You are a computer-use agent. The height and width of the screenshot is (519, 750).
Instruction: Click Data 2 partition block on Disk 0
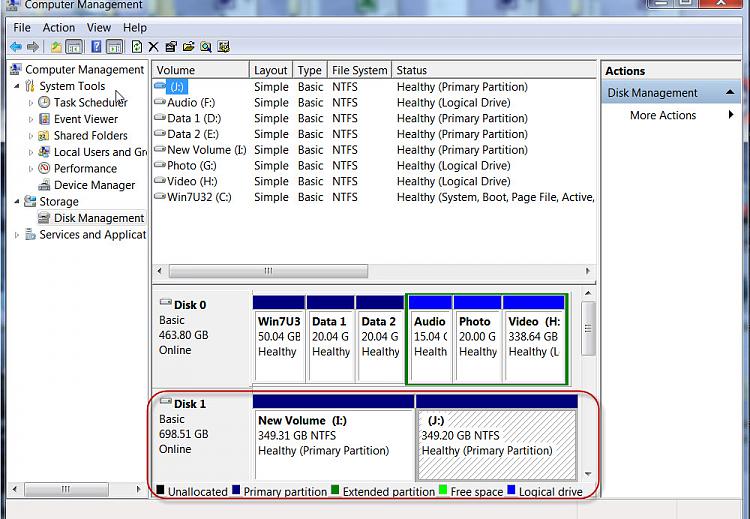tap(380, 339)
